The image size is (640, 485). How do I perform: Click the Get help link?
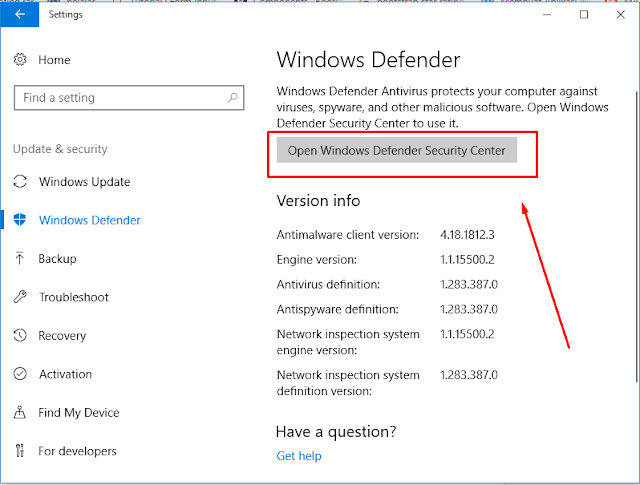299,456
